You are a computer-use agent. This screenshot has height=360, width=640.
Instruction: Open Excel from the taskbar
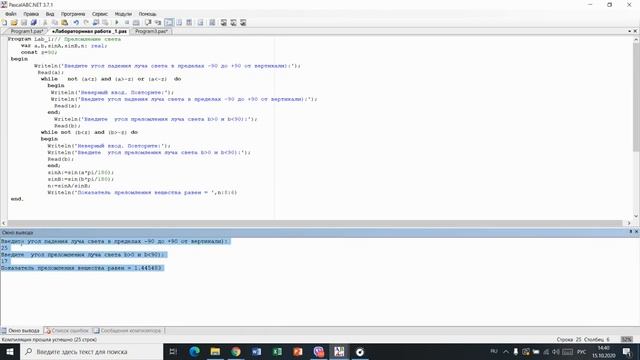[277, 351]
